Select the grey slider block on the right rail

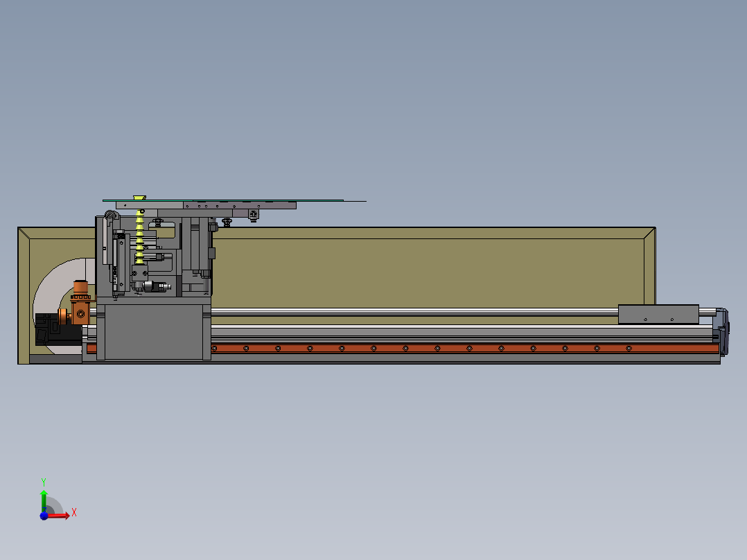pyautogui.click(x=658, y=315)
